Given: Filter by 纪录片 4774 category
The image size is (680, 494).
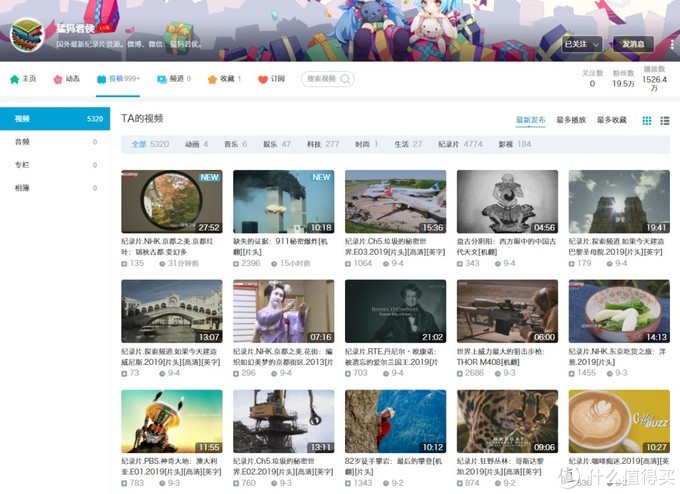Looking at the screenshot, I should coord(460,144).
